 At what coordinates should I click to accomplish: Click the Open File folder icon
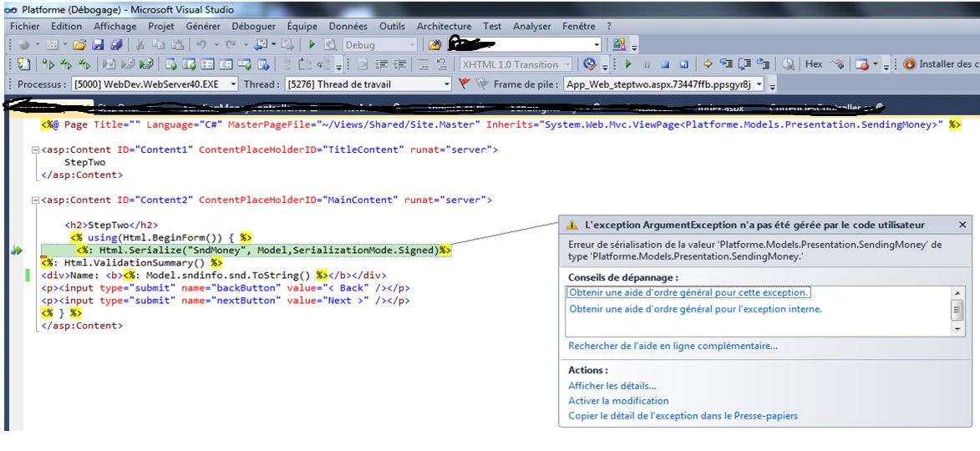tap(79, 45)
